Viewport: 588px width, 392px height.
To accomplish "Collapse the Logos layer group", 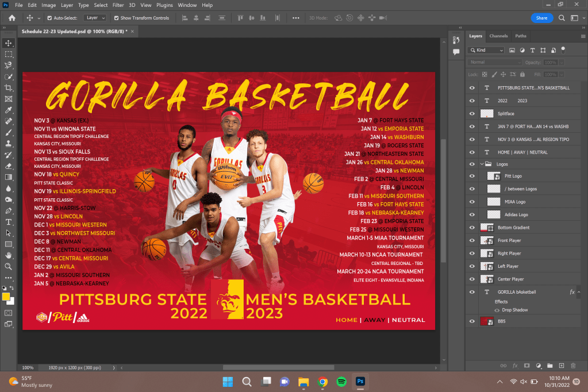I will point(482,164).
